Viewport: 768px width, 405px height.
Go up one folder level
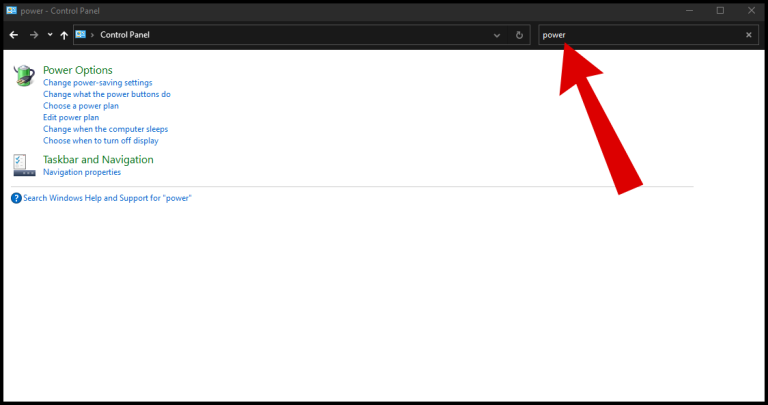click(x=64, y=35)
